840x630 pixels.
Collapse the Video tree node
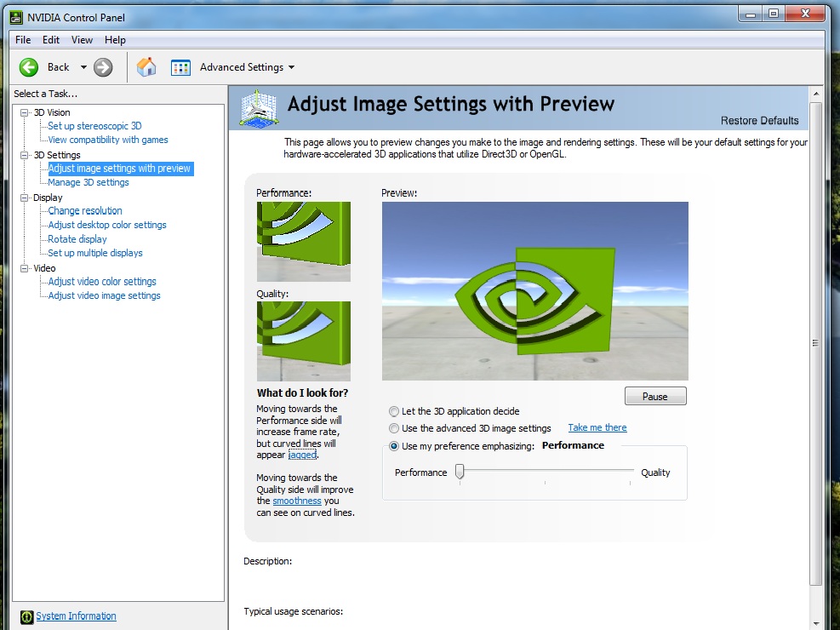click(24, 268)
